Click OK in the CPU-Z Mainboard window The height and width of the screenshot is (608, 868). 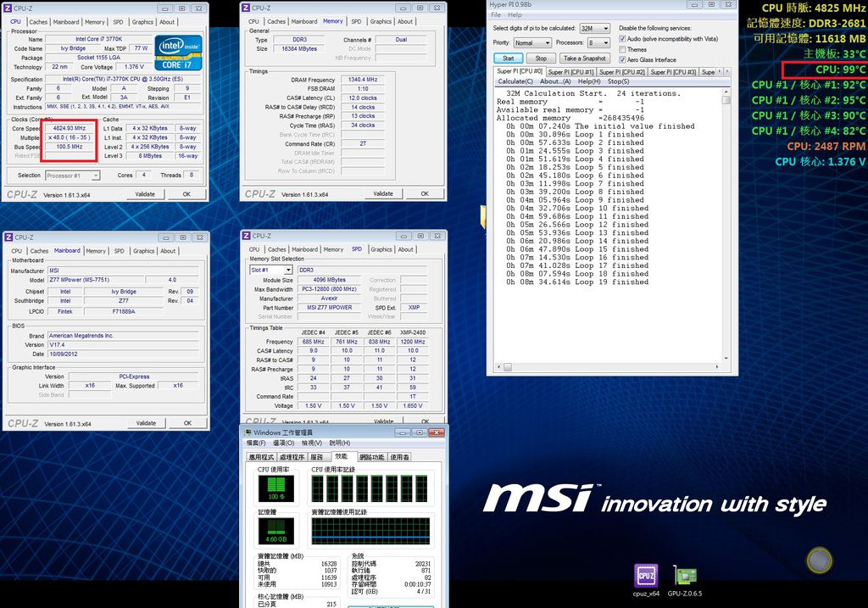(187, 423)
